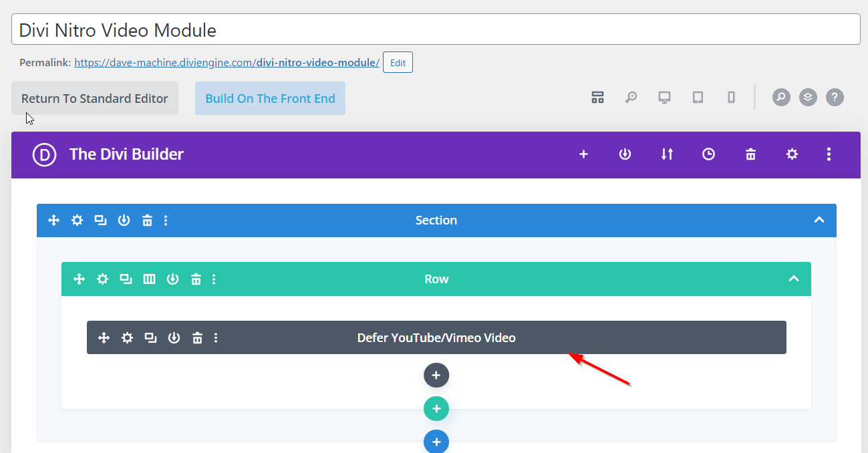868x453 pixels.
Task: Open Divi Builder settings gear
Action: click(x=792, y=154)
